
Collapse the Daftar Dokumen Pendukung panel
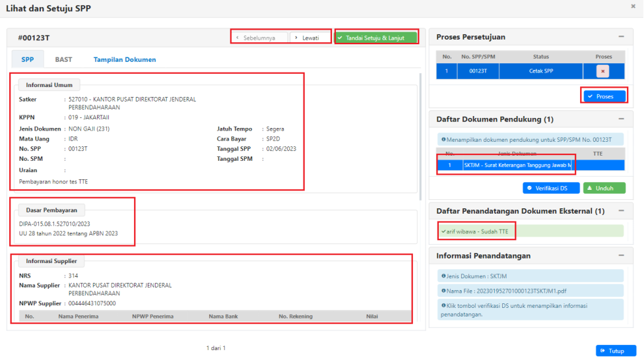tap(621, 119)
